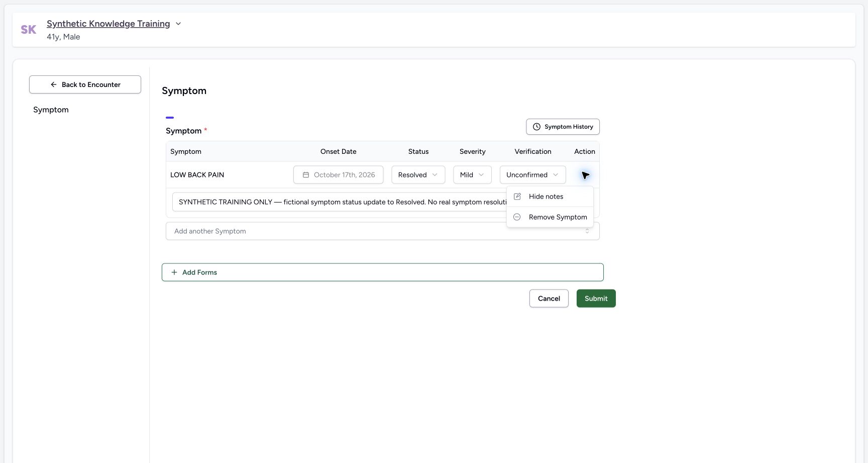This screenshot has height=463, width=868.
Task: Click the Action column header
Action: tap(584, 151)
